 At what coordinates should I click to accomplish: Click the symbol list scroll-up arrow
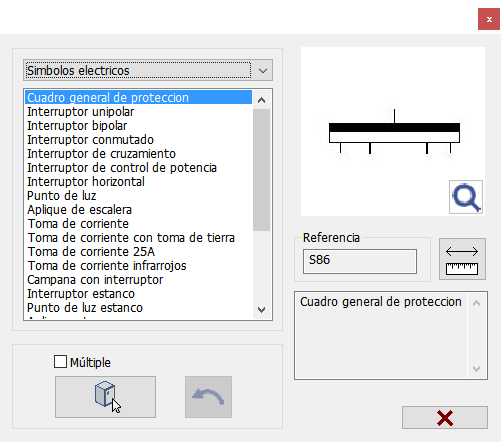point(262,100)
